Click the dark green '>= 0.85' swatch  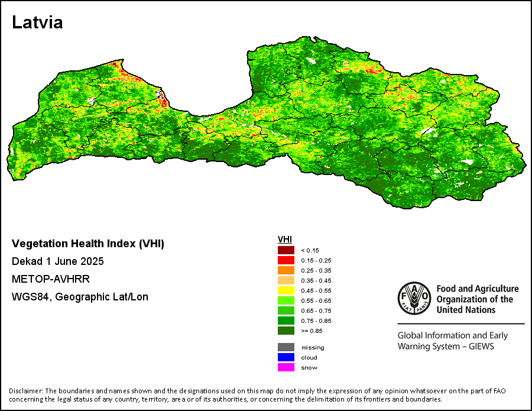tap(286, 331)
